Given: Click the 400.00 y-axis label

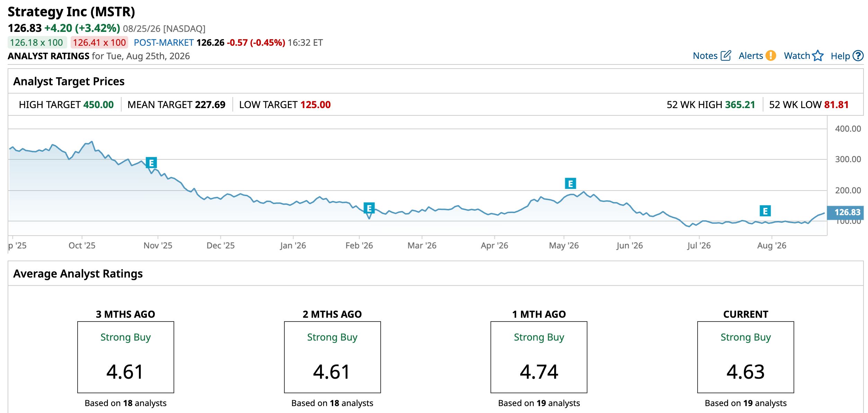Looking at the screenshot, I should [x=848, y=129].
